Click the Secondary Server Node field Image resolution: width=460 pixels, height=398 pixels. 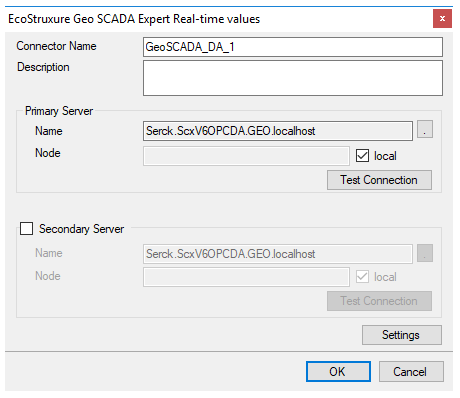coord(246,277)
